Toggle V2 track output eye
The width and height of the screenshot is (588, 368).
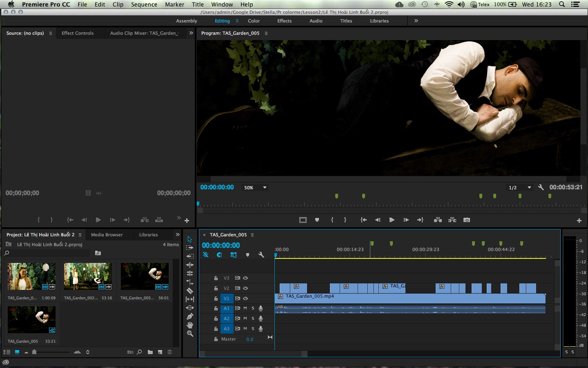point(245,288)
